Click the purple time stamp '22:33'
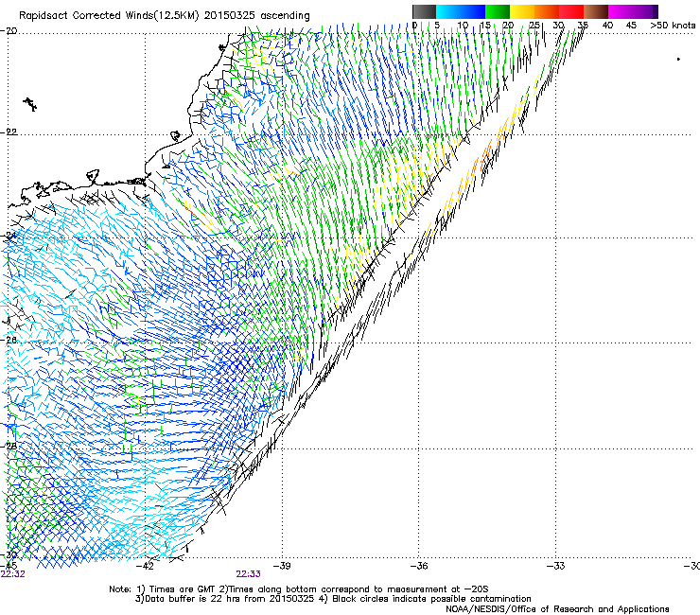Viewport: 700px width, 615px height. pyautogui.click(x=248, y=574)
